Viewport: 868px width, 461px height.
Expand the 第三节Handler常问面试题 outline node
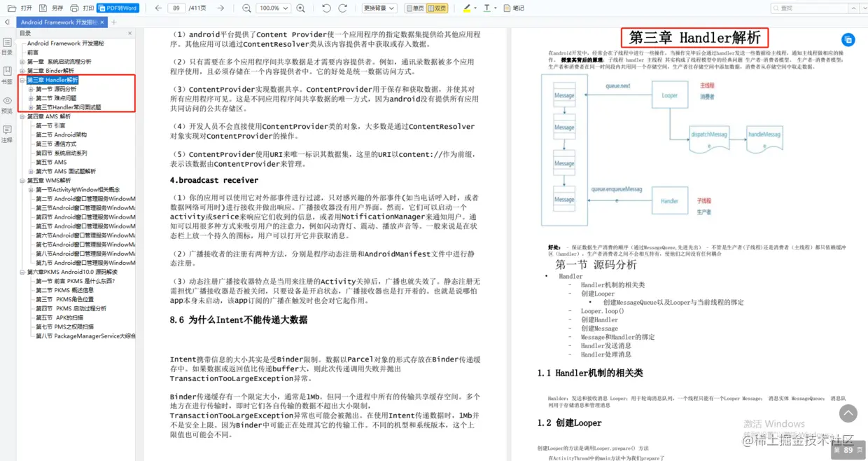tap(31, 107)
